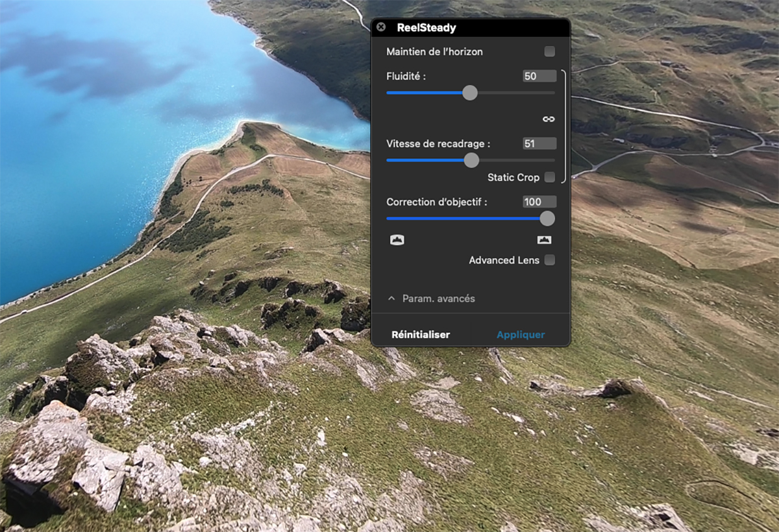
Task: Click the Appliquer button
Action: [521, 335]
